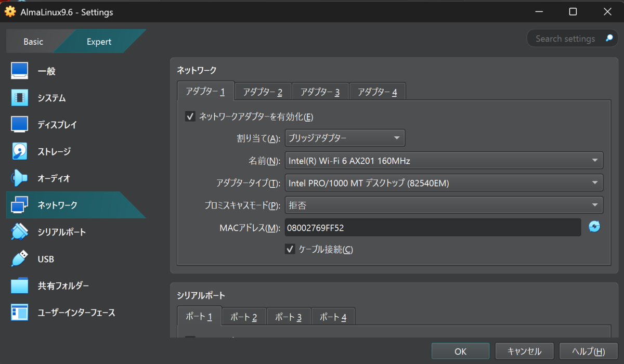Open the オーディオ speaker icon

coord(19,178)
